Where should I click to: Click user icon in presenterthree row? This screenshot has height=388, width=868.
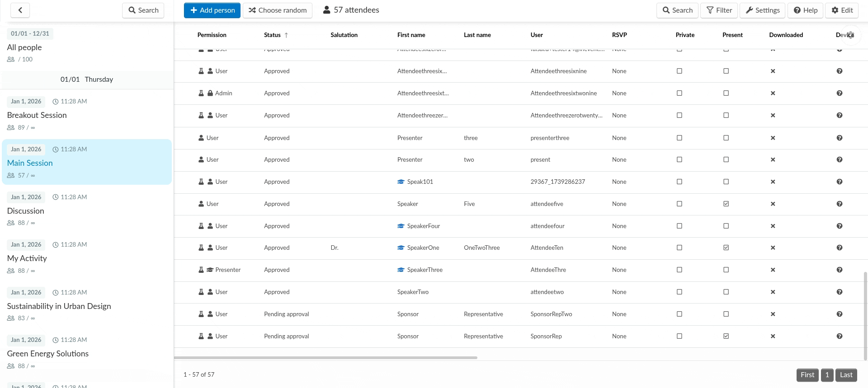click(x=201, y=138)
